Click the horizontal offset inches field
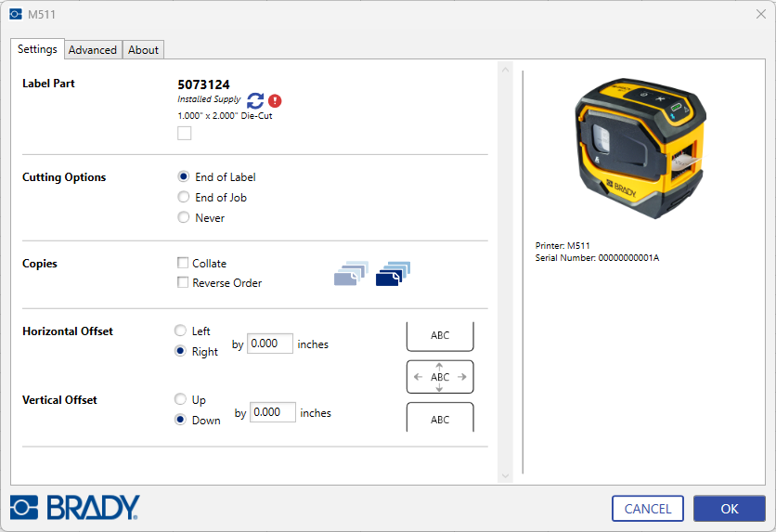 [270, 344]
